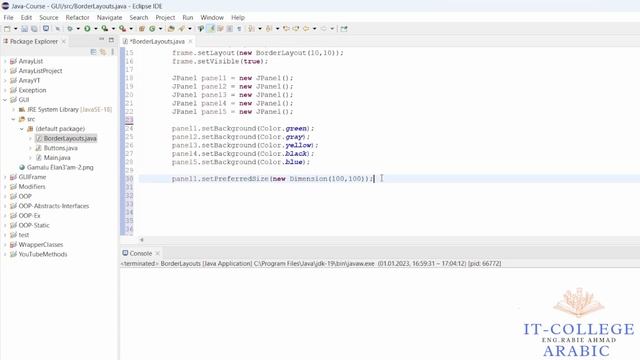
Task: Toggle the Java editor breadcrumb icon
Action: pos(201,29)
